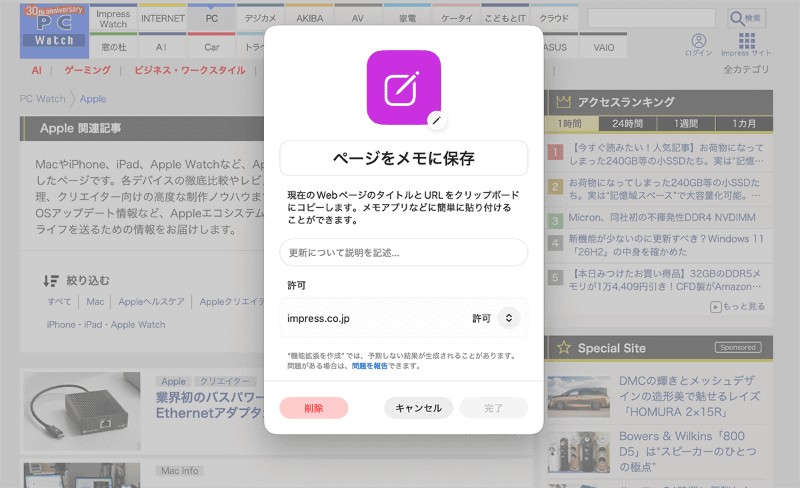Click the 検索 magnifier search button

click(746, 19)
